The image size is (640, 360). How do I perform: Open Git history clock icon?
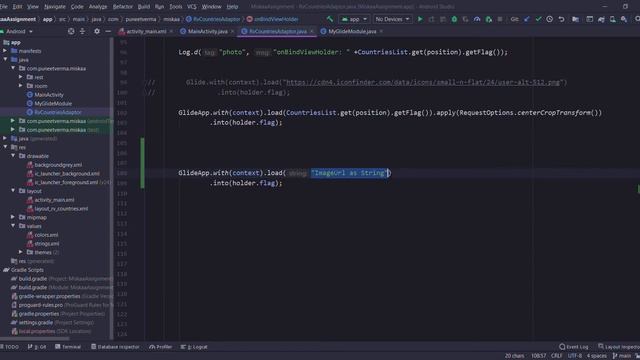[550, 19]
